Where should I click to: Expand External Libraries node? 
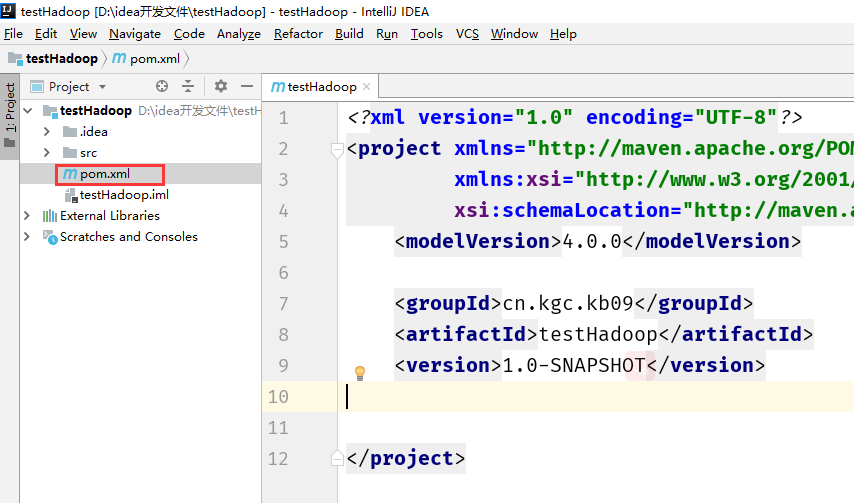point(27,216)
